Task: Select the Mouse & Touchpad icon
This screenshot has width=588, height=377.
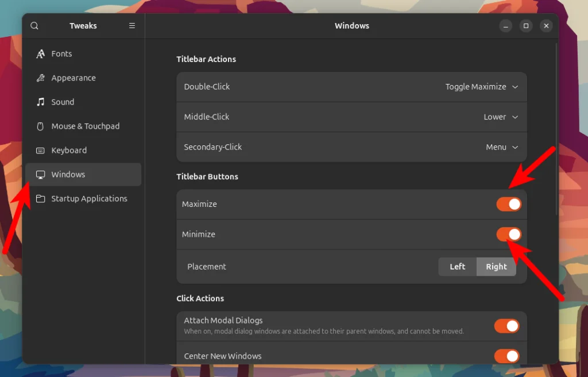Action: (41, 126)
